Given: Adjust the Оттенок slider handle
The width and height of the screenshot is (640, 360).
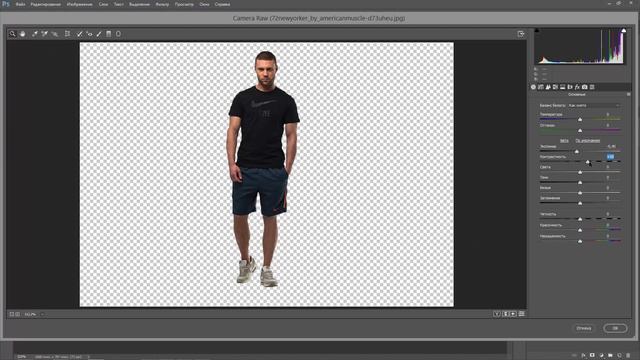Looking at the screenshot, I should pos(580,131).
